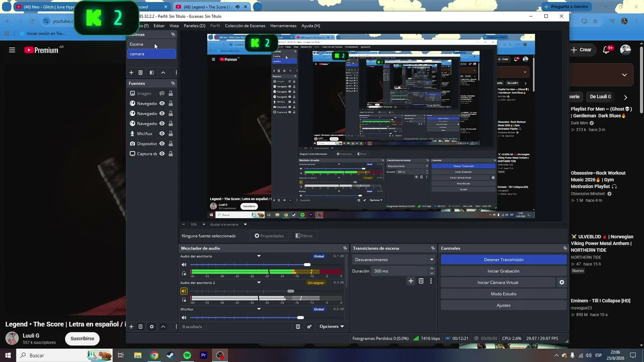Viewport: 644px width, 362px height.
Task: Open Premiere Pro from the Windows taskbar
Action: [204, 355]
